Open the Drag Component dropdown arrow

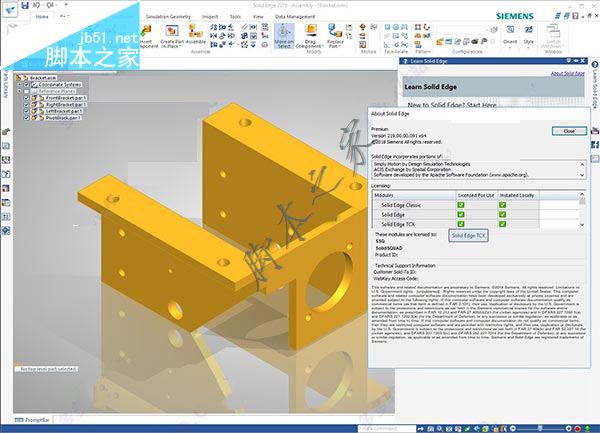[x=323, y=46]
